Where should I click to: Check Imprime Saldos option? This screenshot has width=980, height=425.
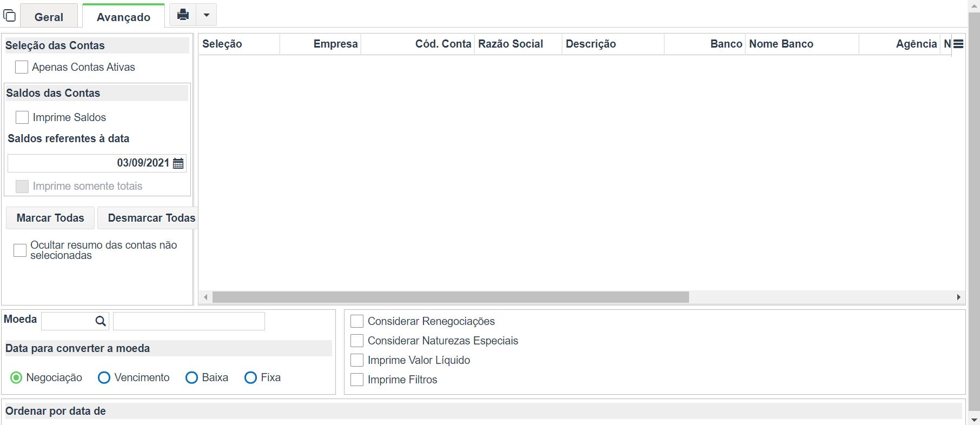click(x=22, y=117)
